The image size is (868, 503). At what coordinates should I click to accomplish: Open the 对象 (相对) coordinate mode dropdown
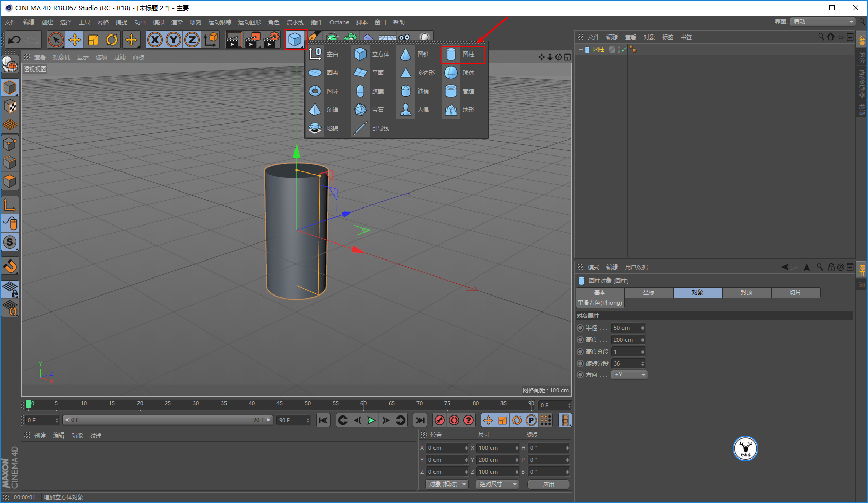(x=447, y=484)
